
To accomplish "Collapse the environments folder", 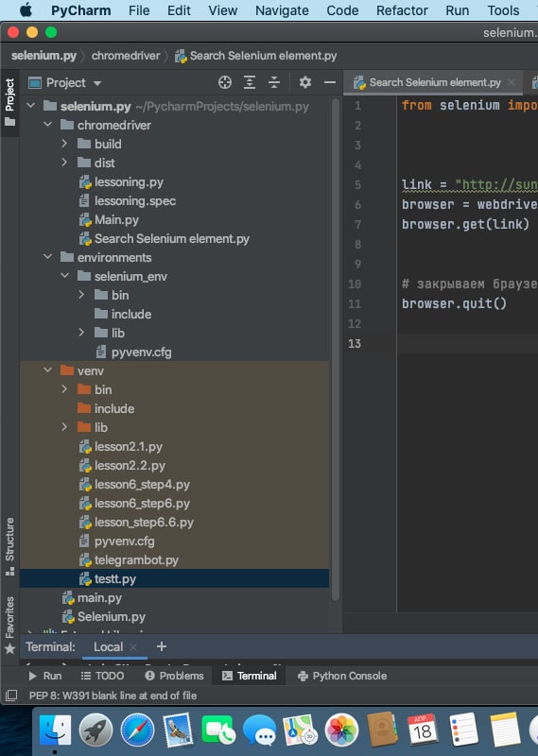I will 48,256.
